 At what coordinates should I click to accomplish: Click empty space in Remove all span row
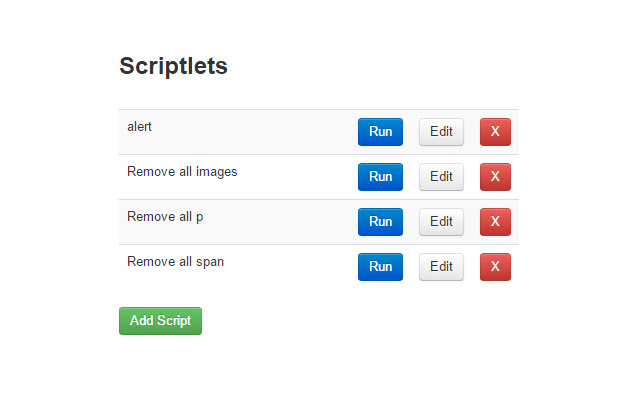tap(290, 267)
